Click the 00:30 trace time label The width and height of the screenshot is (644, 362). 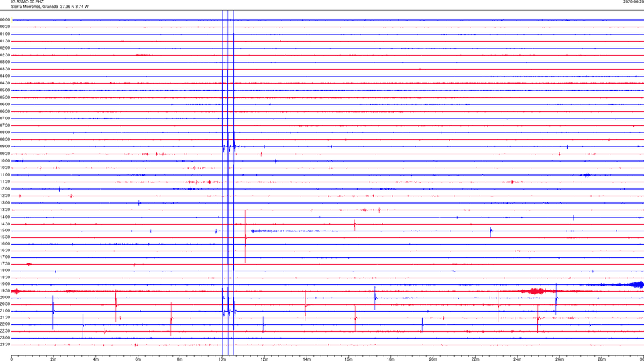tap(5, 27)
